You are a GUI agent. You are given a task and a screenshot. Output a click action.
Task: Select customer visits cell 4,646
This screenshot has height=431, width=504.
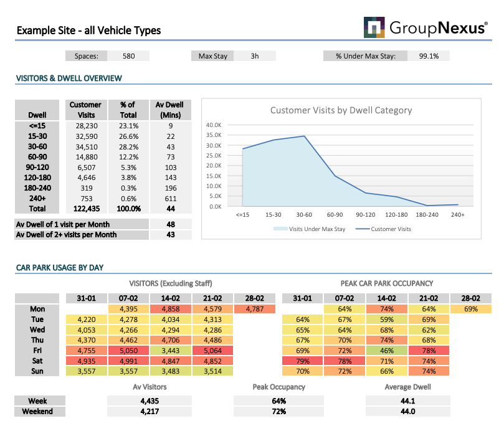coord(87,178)
